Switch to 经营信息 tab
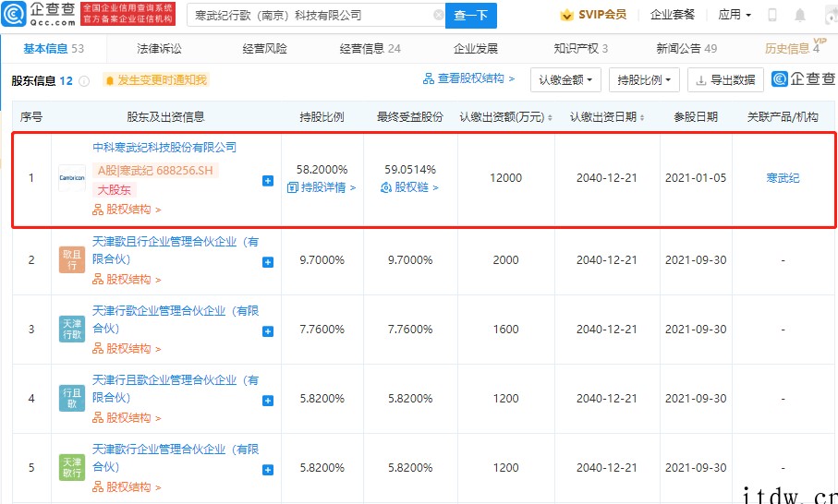 point(370,49)
